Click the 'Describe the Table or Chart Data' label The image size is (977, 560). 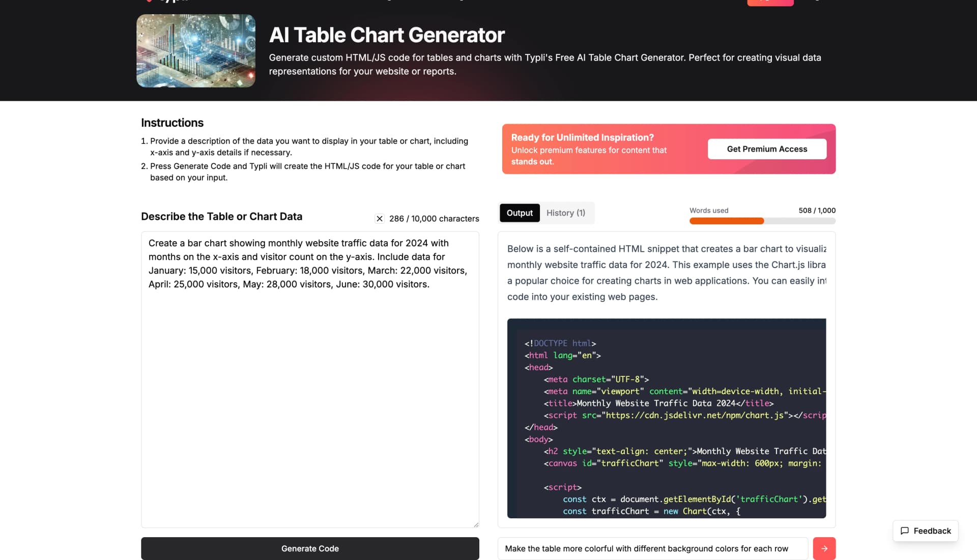pos(221,216)
